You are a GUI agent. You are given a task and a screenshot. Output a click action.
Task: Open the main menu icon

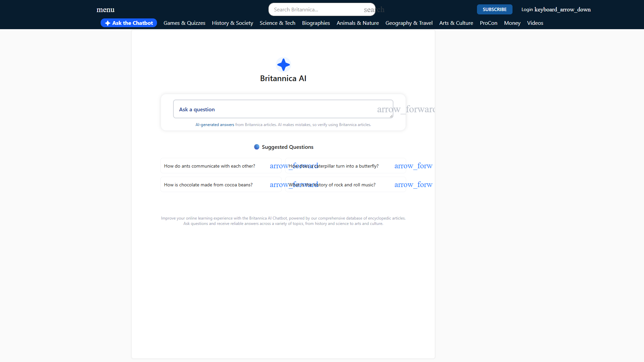[105, 9]
